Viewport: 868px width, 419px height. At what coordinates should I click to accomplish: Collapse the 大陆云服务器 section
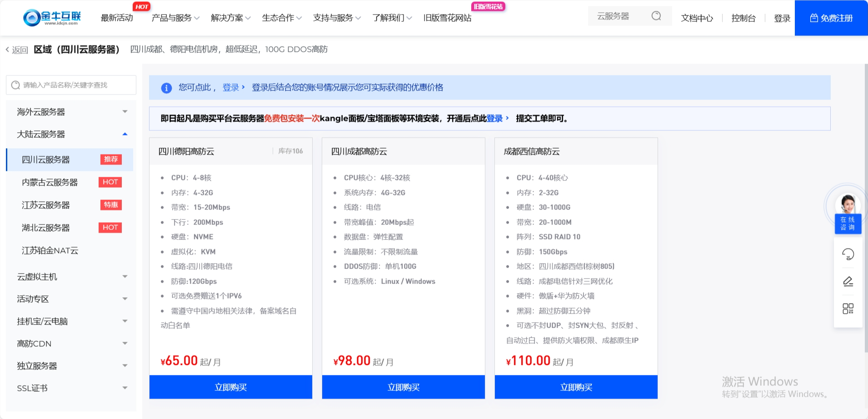pyautogui.click(x=124, y=134)
